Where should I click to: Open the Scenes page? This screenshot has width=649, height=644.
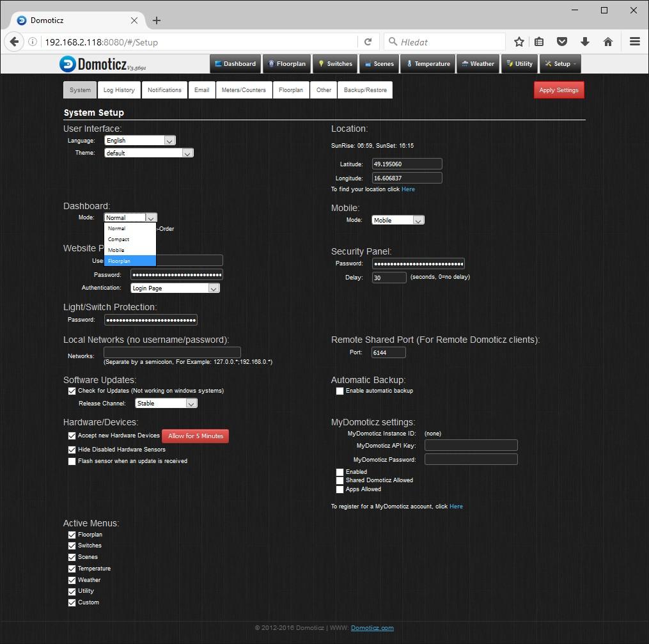tap(379, 64)
